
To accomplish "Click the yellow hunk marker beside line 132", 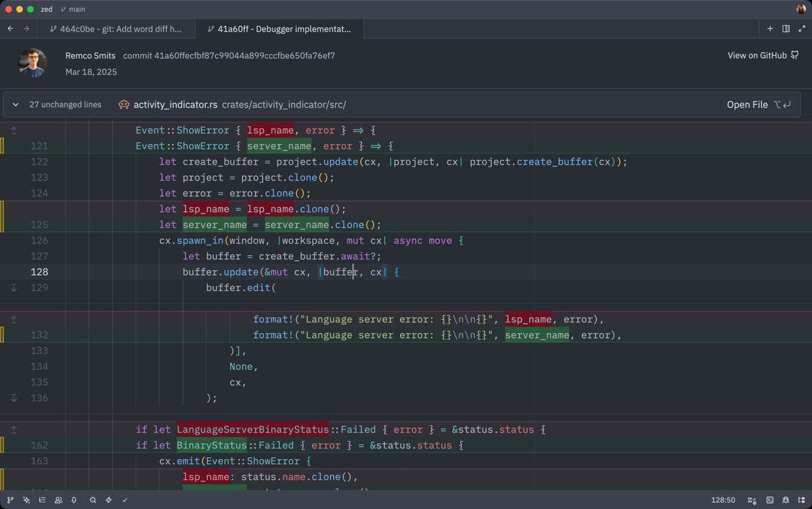I will [2, 335].
